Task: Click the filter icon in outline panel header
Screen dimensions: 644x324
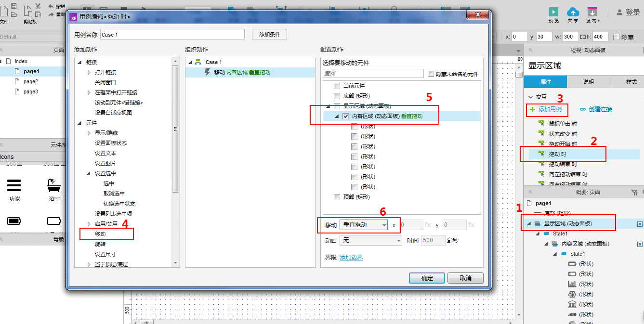Action: pos(634,192)
